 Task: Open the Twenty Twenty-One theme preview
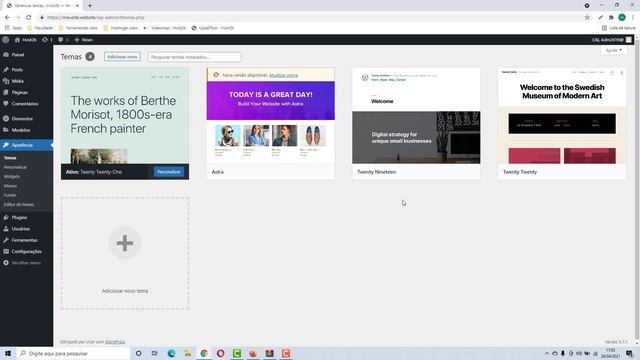(x=125, y=116)
